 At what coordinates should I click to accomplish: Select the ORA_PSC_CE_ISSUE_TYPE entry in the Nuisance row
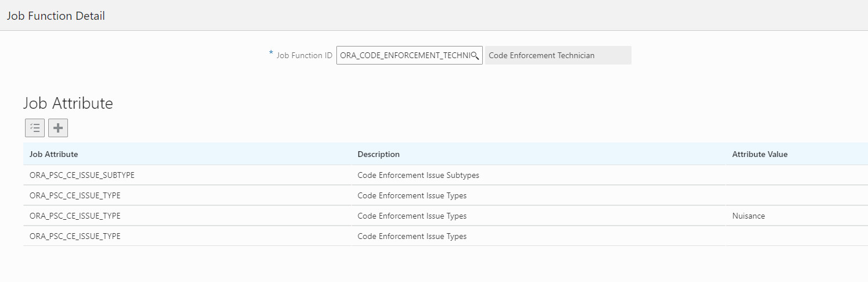(75, 216)
